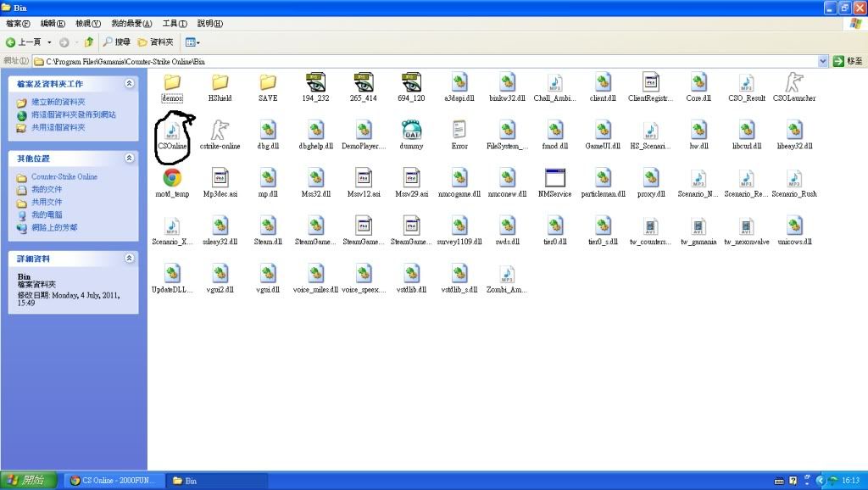Select the vstdlib.dll file
This screenshot has height=490, width=868.
click(x=411, y=279)
